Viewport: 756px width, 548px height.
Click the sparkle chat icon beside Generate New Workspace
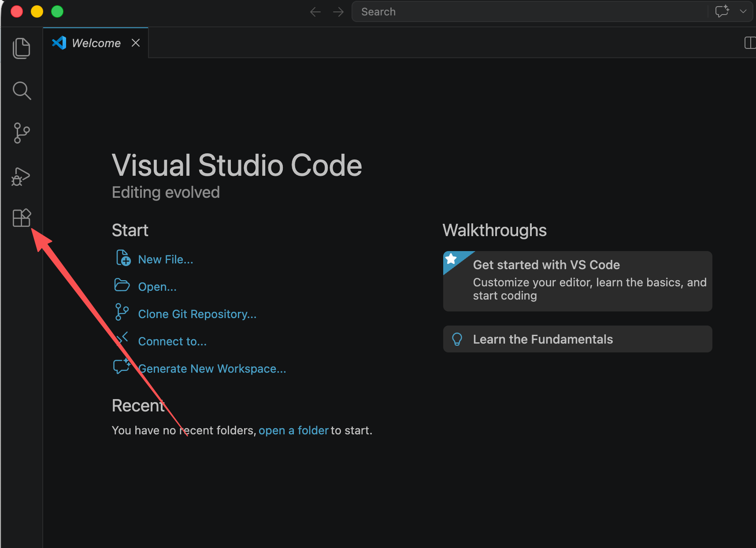click(122, 366)
